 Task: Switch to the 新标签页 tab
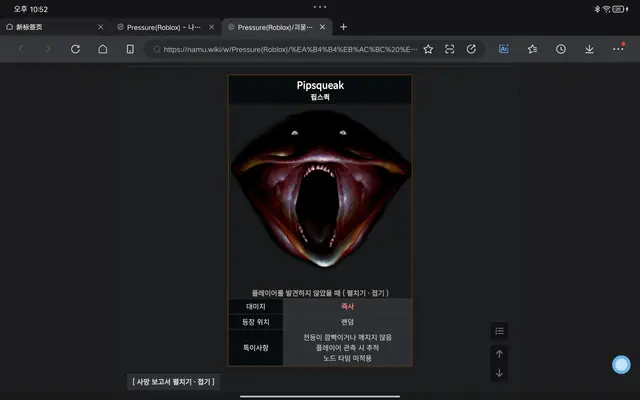pos(56,27)
